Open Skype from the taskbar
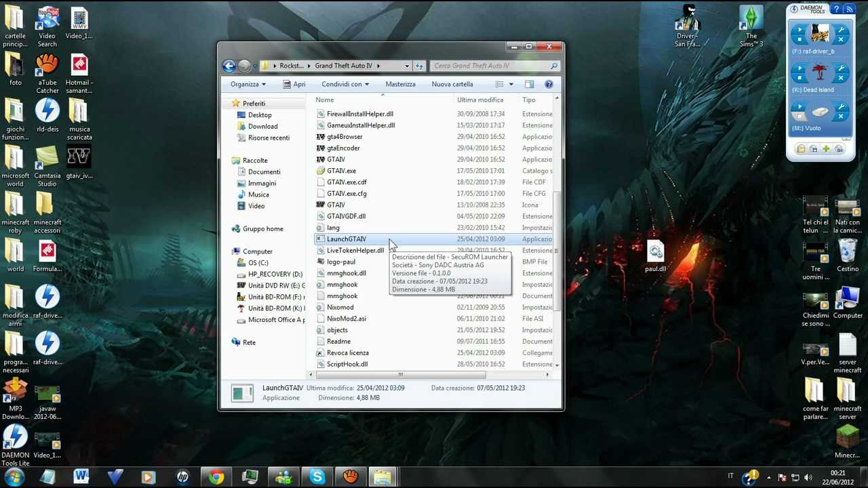The width and height of the screenshot is (868, 488). [317, 477]
